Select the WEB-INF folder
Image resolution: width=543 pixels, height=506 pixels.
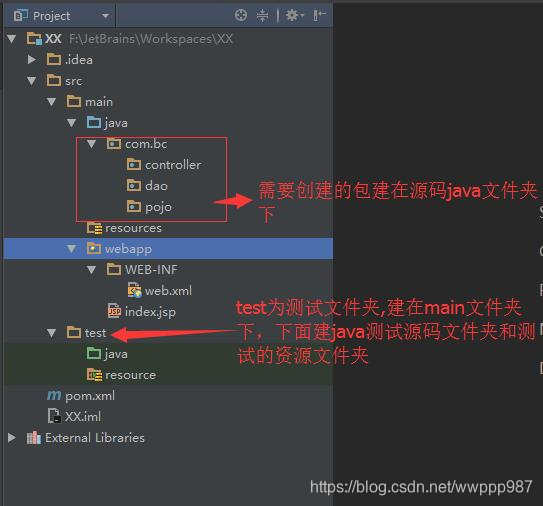click(x=142, y=269)
